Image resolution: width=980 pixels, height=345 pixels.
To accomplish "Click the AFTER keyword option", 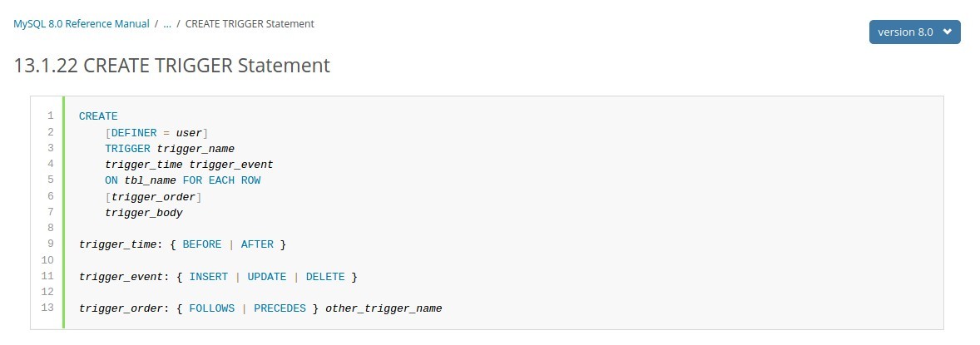I will (257, 244).
